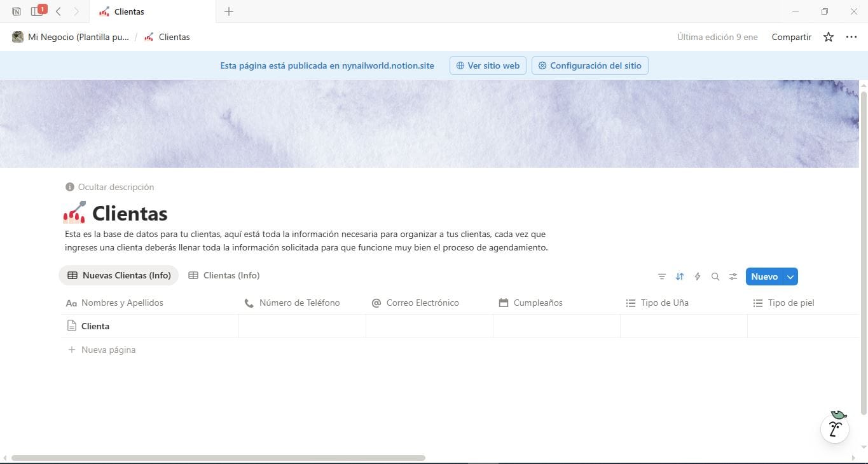Screen dimensions: 868x464
Task: Open the floating assistant button bottom right
Action: point(835,429)
